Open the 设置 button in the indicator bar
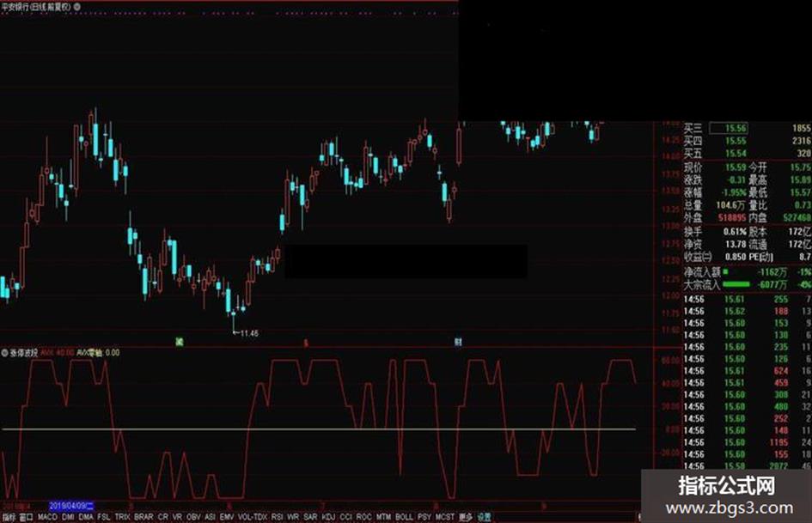Screen dimensions: 812x523 pos(485,517)
